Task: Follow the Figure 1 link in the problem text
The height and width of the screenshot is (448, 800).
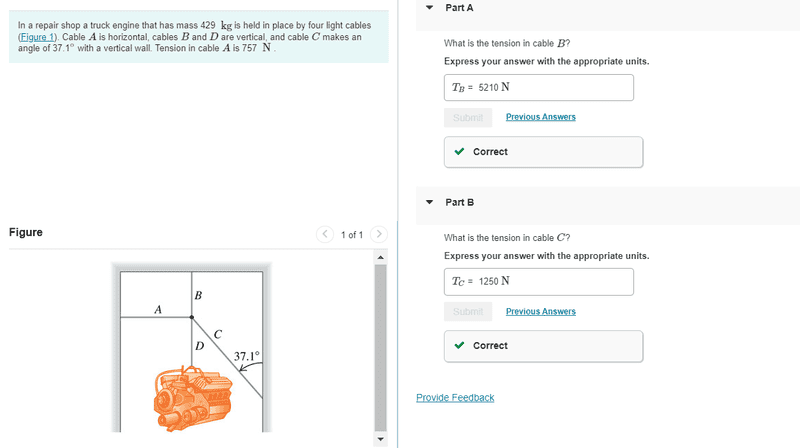Action: point(40,37)
